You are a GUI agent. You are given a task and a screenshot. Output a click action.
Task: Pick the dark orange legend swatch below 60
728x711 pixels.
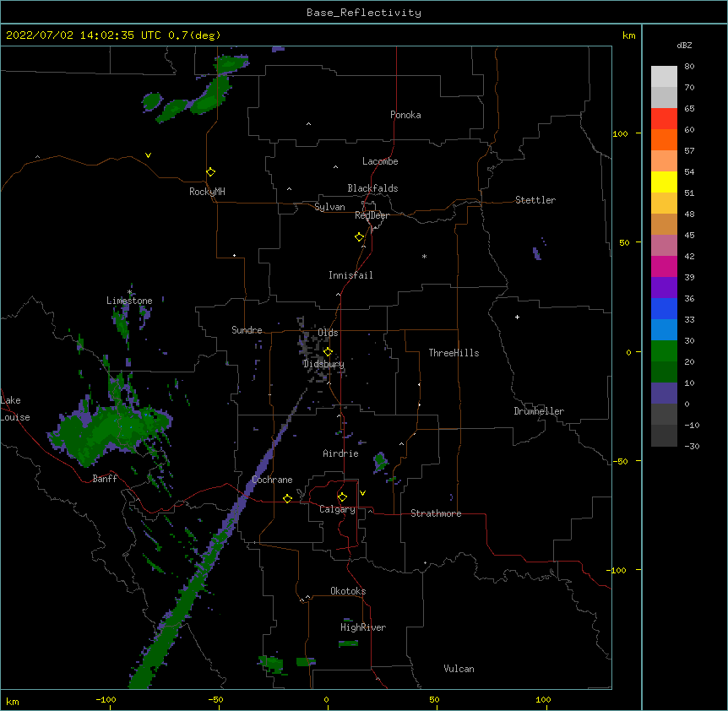tap(664, 139)
